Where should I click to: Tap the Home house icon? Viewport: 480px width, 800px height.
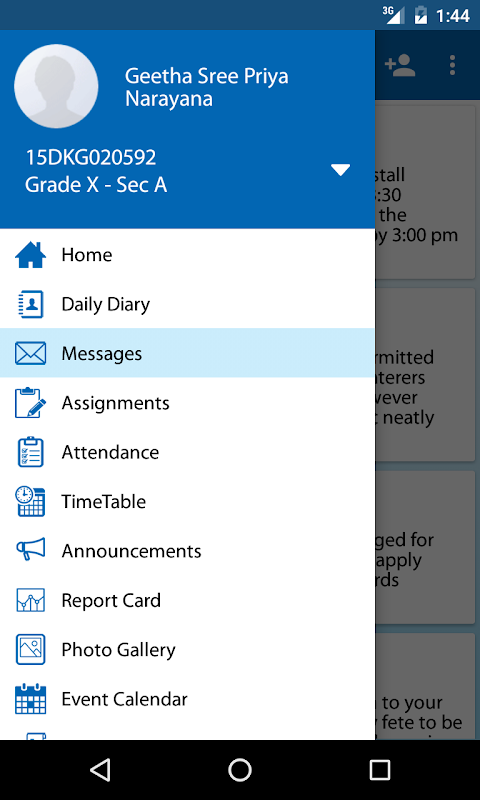[31, 255]
